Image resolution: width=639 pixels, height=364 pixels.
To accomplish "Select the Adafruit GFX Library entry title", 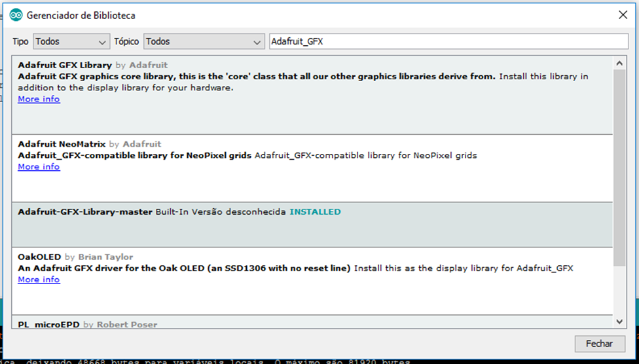I will 65,65.
